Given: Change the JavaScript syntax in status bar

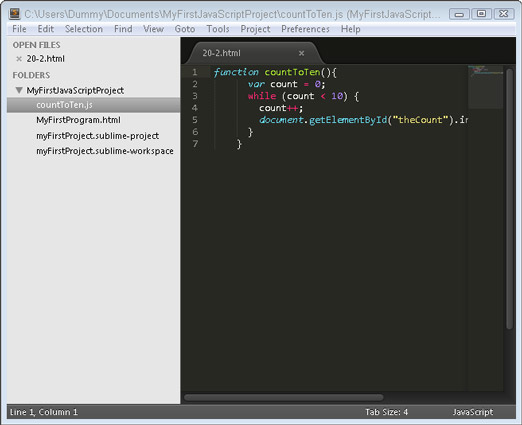Looking at the screenshot, I should (x=473, y=412).
